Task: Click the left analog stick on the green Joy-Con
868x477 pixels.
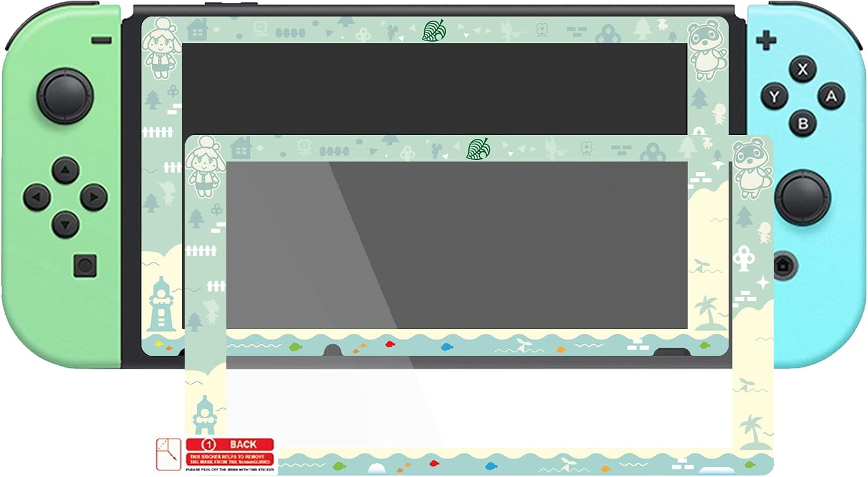Action: coord(65,96)
